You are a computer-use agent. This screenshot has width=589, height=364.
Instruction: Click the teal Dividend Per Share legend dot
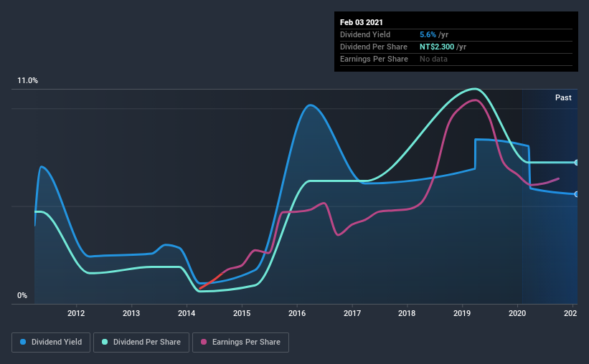click(x=105, y=342)
